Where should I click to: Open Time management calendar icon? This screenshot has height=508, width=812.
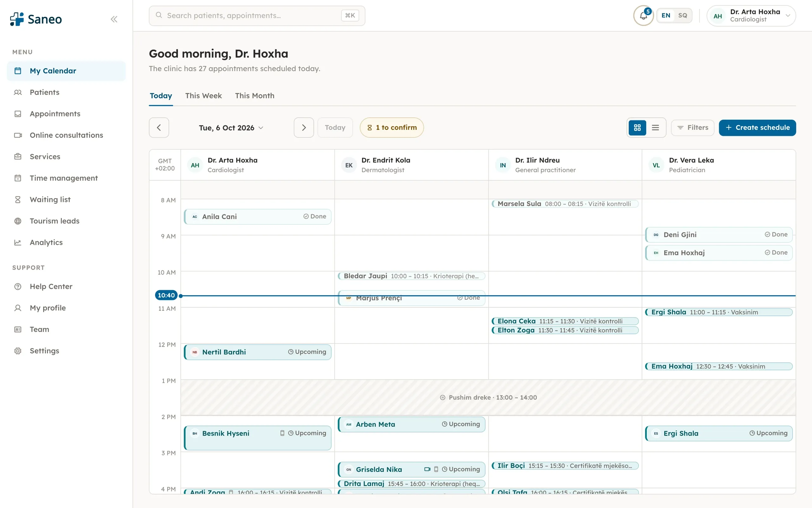(18, 178)
